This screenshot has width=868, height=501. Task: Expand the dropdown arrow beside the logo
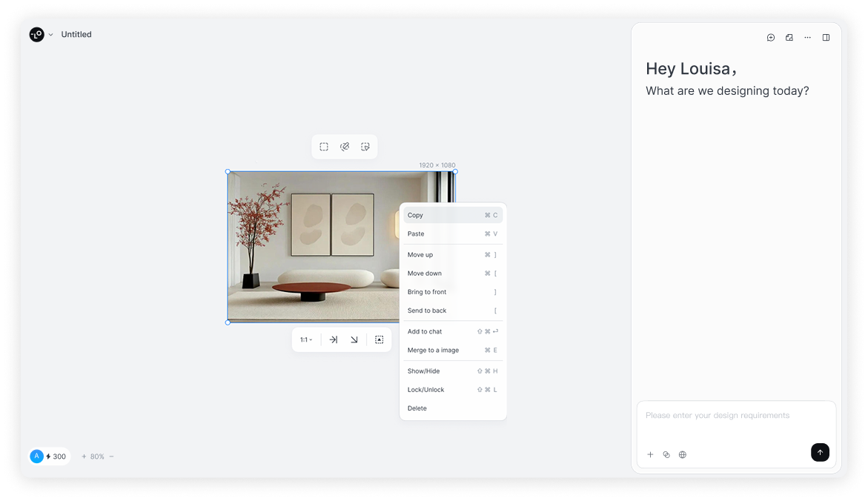click(x=51, y=34)
